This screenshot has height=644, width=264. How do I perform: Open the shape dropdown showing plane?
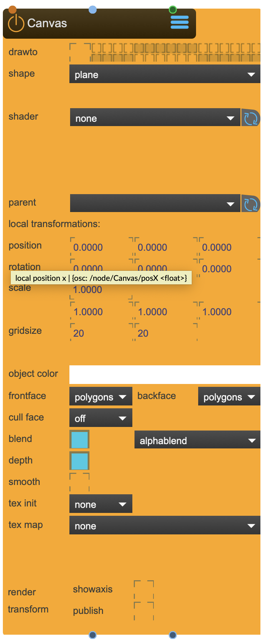165,74
